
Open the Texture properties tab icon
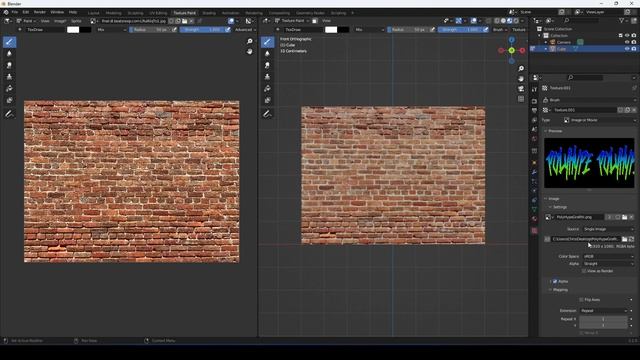click(x=534, y=231)
